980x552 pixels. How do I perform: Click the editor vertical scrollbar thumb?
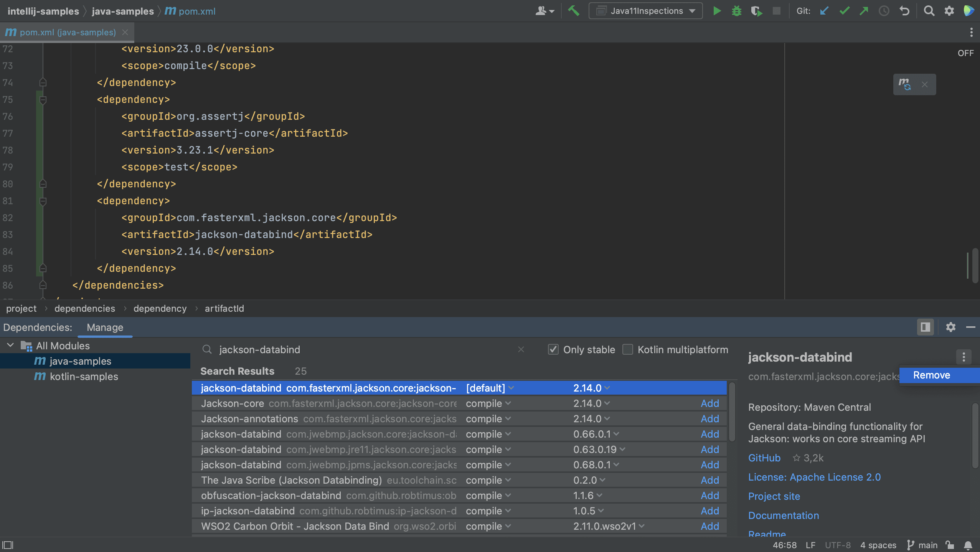[975, 266]
